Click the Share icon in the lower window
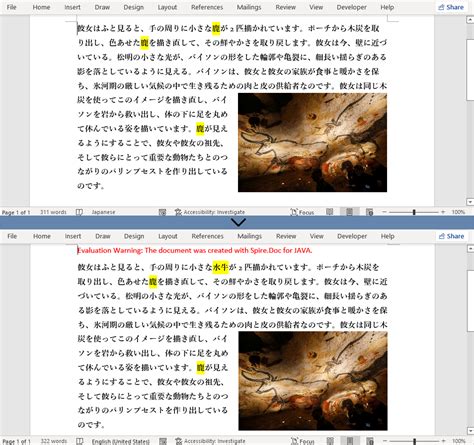The height and width of the screenshot is (445, 474). 442,236
